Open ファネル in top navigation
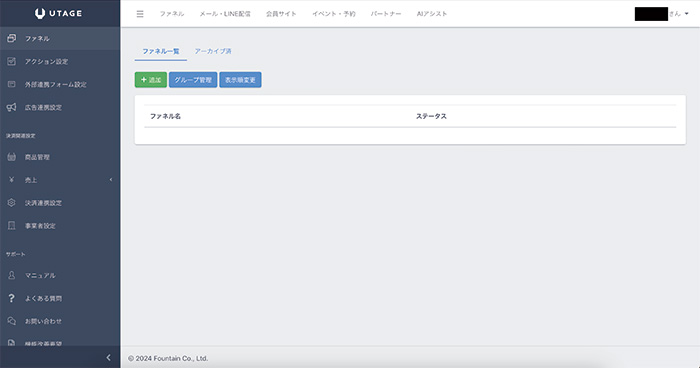Screen dimensions: 700x368 [172, 14]
